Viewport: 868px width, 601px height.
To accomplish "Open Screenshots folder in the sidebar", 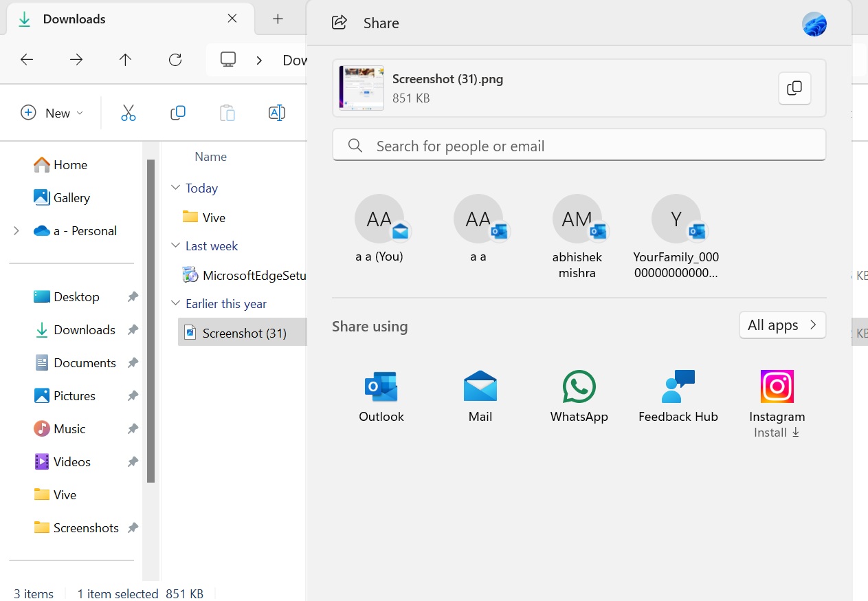I will point(76,528).
